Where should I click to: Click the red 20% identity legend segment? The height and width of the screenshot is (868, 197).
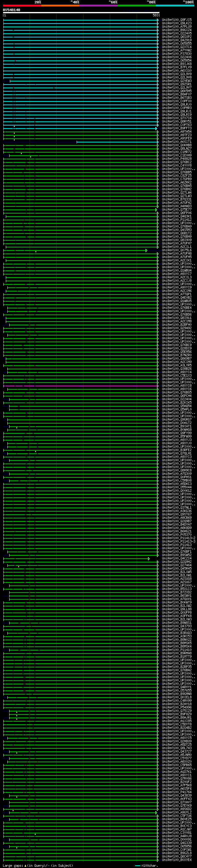pos(22,6)
